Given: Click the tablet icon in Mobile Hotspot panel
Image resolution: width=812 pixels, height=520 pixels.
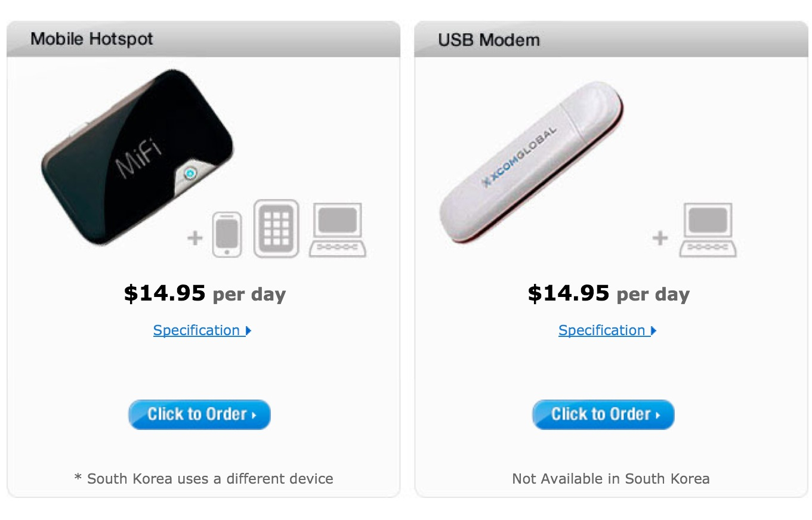Looking at the screenshot, I should coord(276,229).
